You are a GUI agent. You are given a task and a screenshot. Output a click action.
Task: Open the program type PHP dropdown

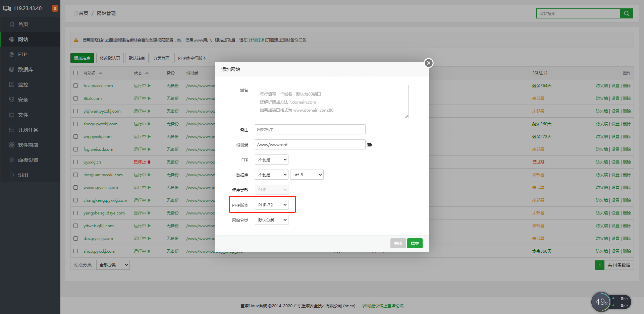(272, 190)
